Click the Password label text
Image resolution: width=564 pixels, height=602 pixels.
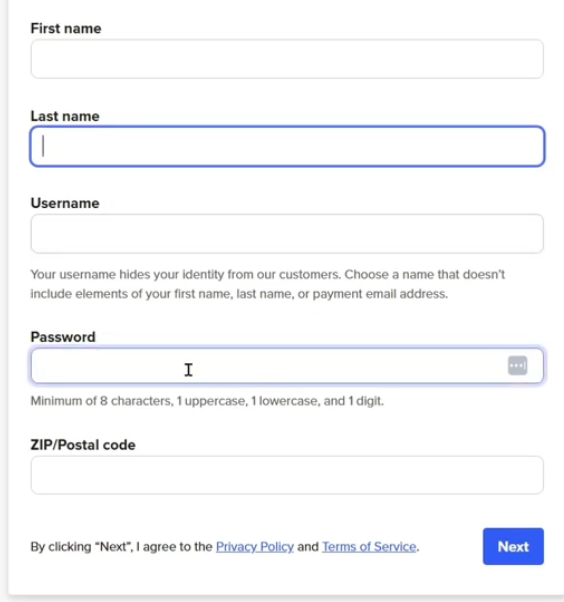tap(63, 337)
